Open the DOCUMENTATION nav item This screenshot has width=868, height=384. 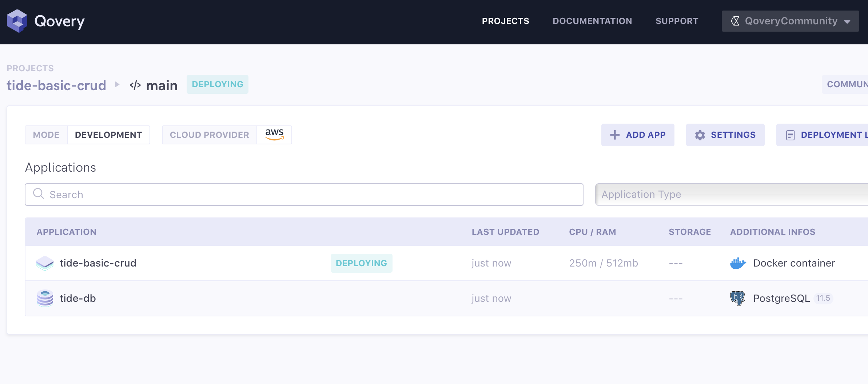592,21
